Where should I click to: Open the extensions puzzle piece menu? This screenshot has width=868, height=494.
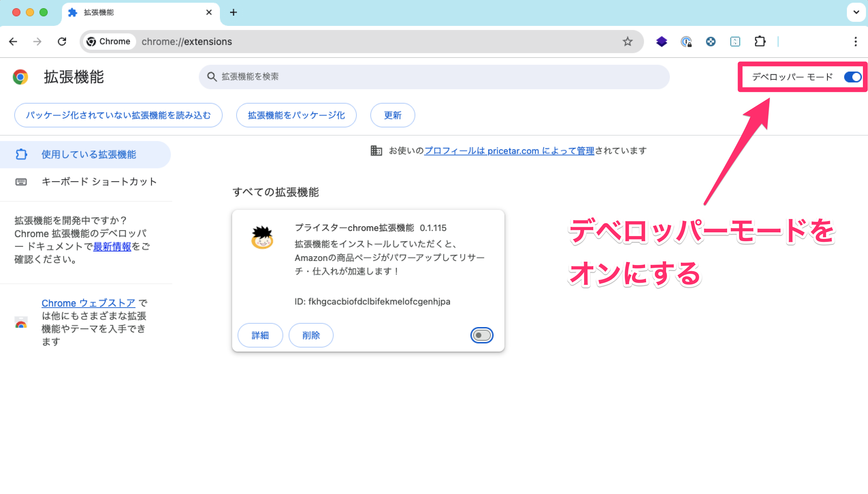click(x=760, y=42)
